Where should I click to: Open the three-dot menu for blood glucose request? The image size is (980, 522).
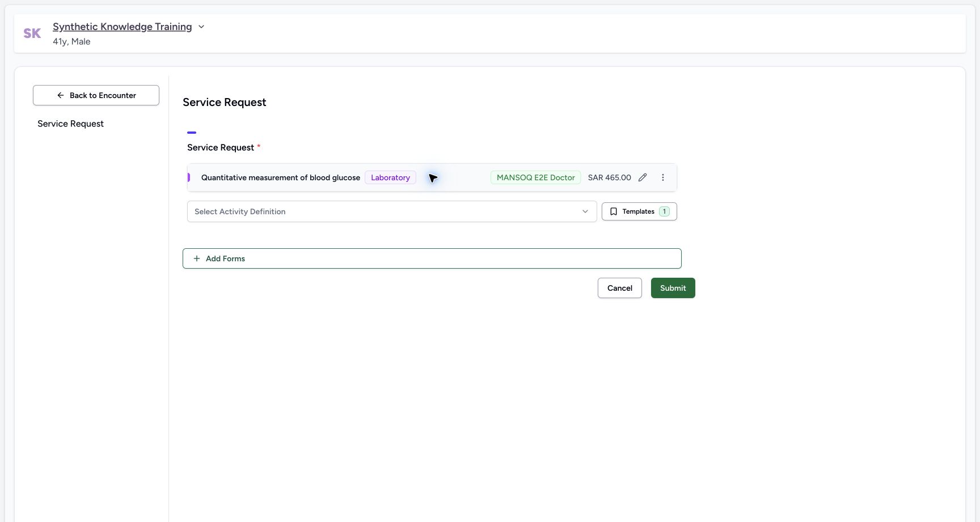click(x=662, y=177)
